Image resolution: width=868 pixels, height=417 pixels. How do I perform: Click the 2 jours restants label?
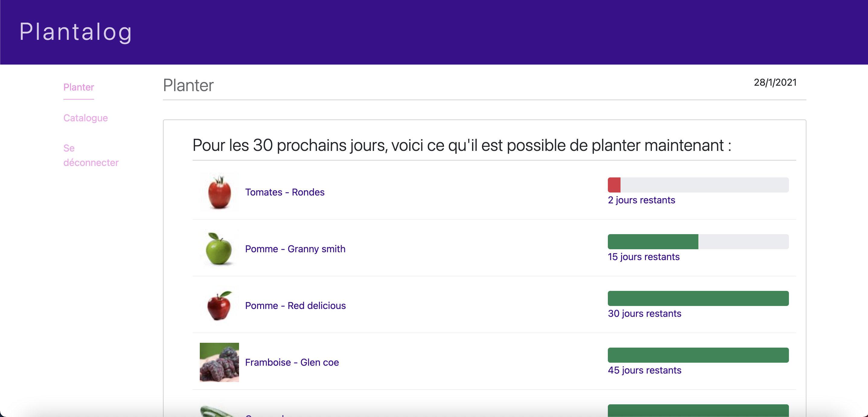click(x=641, y=200)
